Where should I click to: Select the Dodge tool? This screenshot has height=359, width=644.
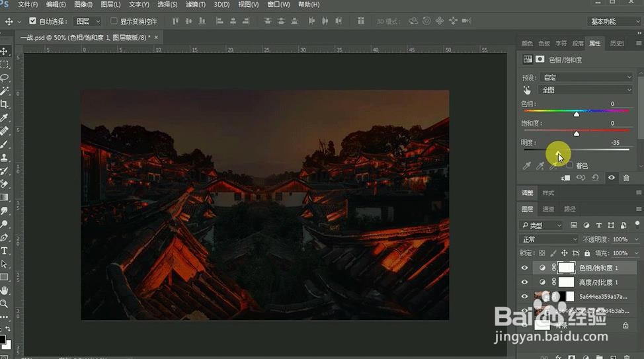pyautogui.click(x=4, y=224)
